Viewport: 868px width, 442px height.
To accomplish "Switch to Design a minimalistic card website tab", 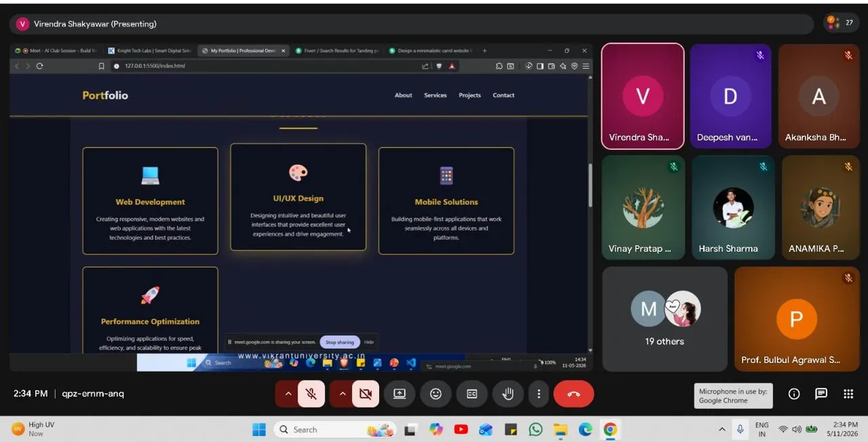I will click(431, 51).
